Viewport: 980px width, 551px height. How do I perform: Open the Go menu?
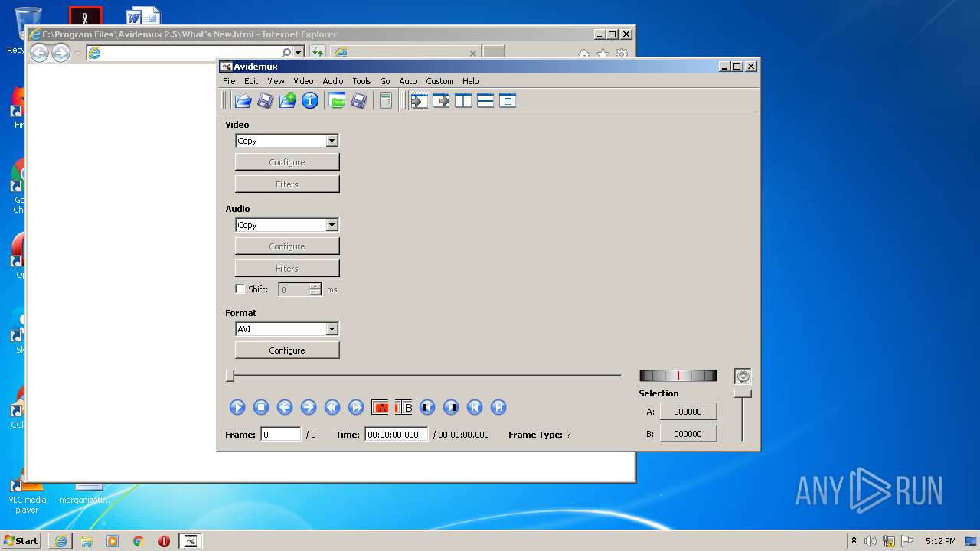coord(384,81)
